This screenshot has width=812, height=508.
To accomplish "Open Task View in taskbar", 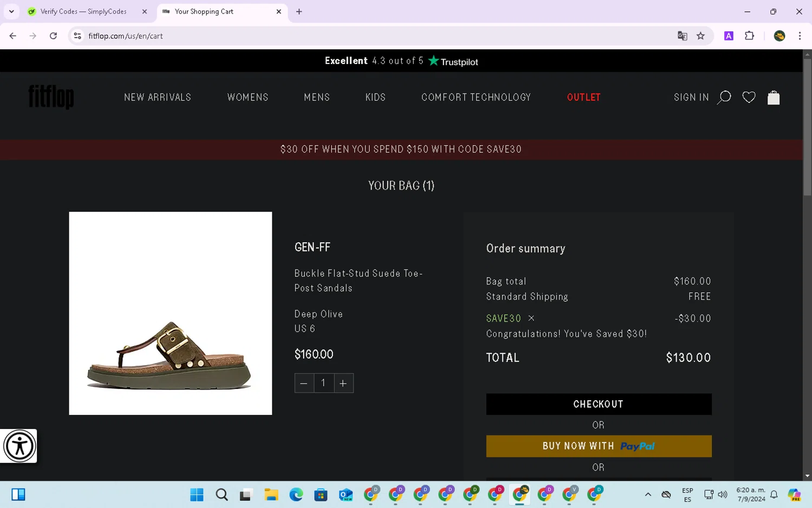I will click(x=246, y=494).
